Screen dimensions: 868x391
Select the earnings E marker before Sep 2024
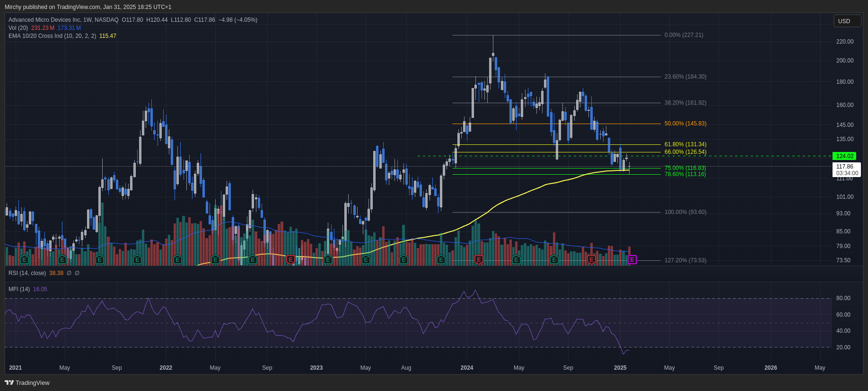coord(554,259)
